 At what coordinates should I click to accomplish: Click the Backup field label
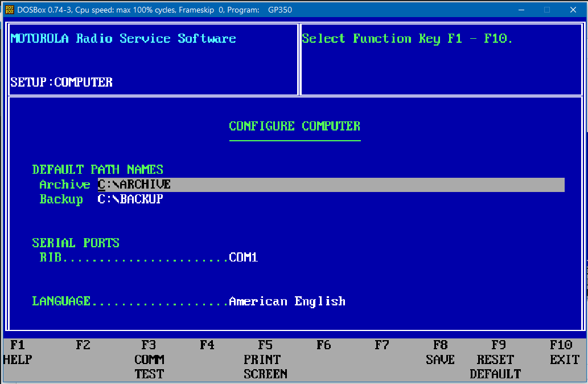tap(61, 199)
